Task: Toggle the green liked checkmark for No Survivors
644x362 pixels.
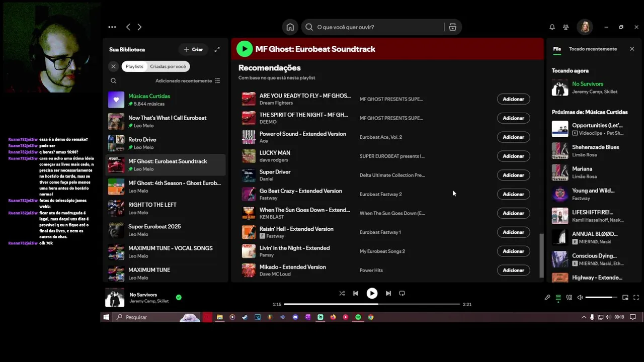Action: coord(179,298)
